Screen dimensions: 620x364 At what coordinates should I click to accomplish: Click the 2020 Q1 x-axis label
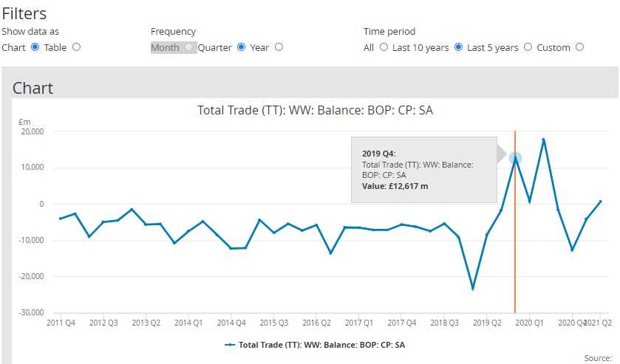pyautogui.click(x=529, y=323)
